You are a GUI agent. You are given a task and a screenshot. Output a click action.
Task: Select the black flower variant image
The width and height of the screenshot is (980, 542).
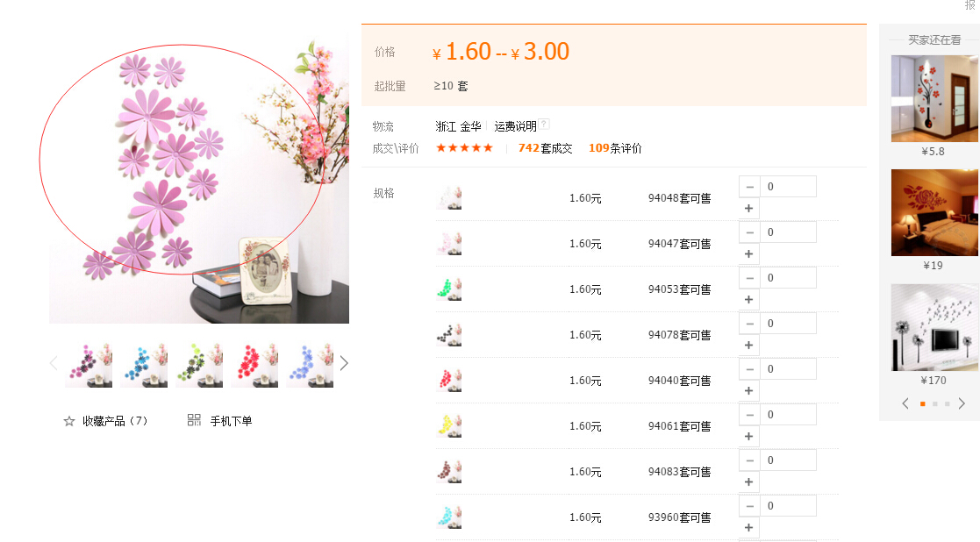pos(448,335)
